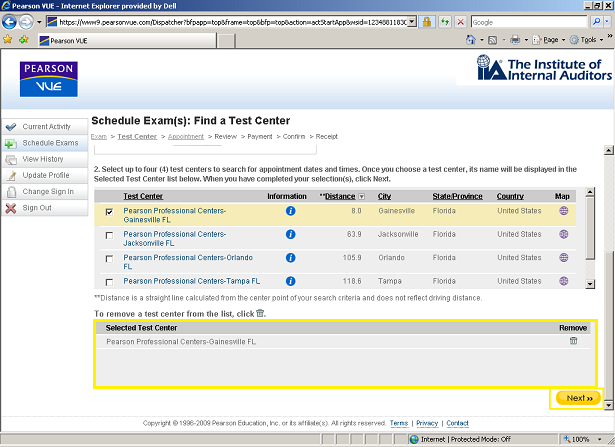Remove Gainesville center using trash icon
The image size is (615, 447).
(573, 341)
